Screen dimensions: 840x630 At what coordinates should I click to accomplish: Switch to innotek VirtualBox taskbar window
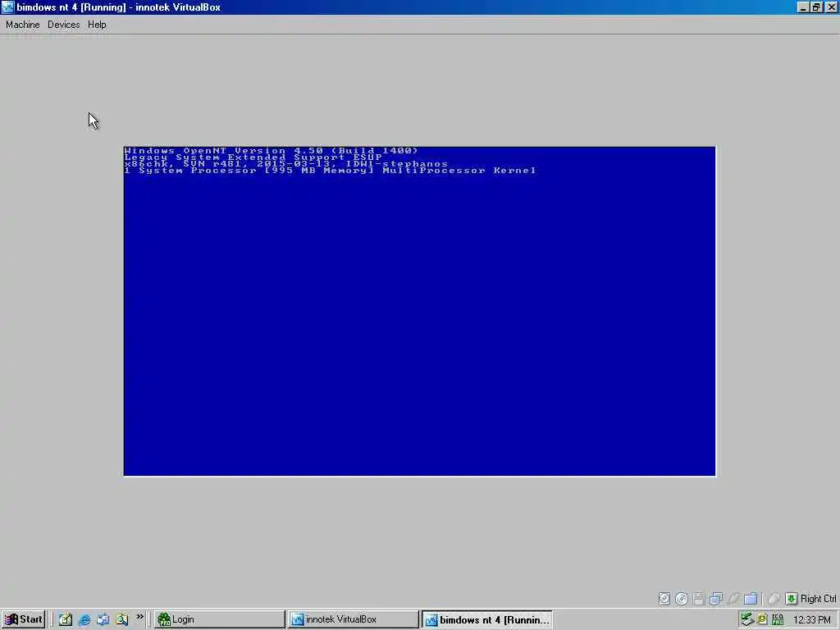354,619
